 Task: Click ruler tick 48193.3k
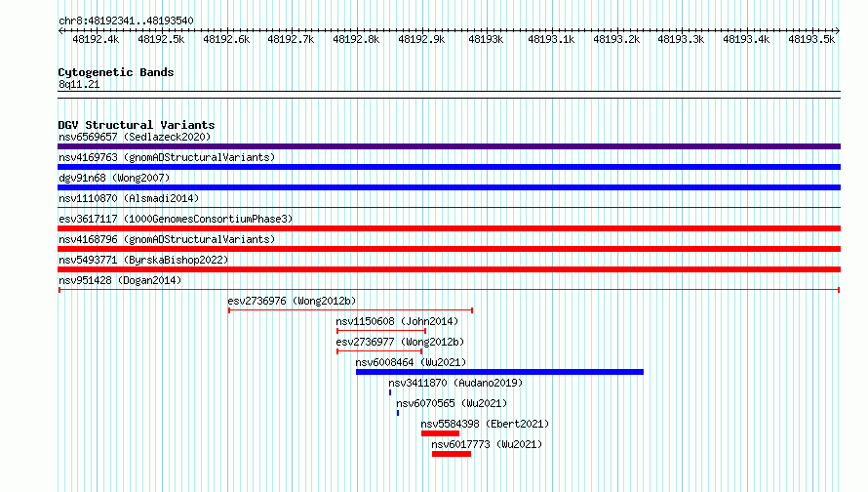point(681,39)
